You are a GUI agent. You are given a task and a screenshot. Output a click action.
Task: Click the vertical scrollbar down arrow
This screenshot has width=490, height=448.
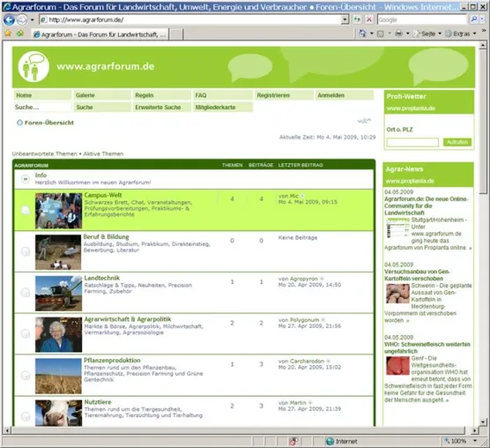coord(483,422)
